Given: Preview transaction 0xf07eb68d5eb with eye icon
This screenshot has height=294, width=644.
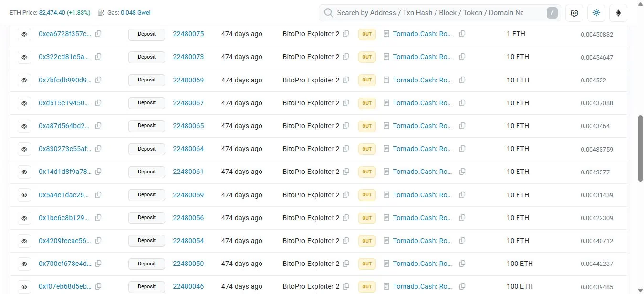Looking at the screenshot, I should click(24, 287).
